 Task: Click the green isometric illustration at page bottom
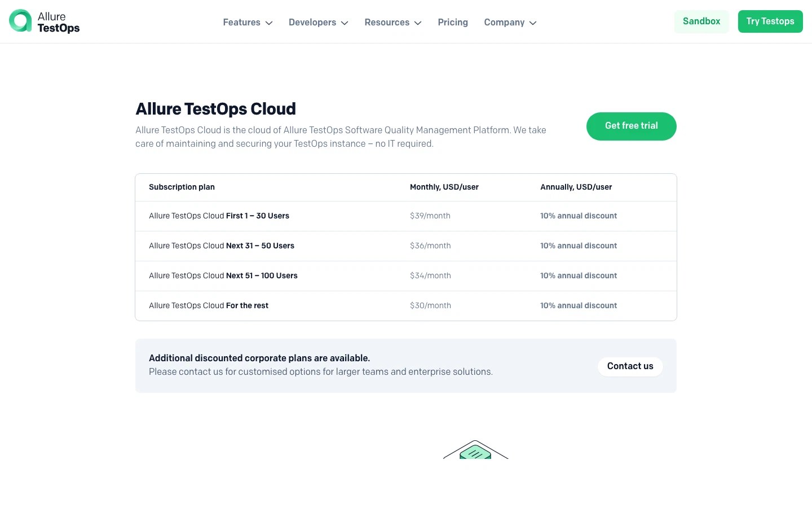(475, 450)
